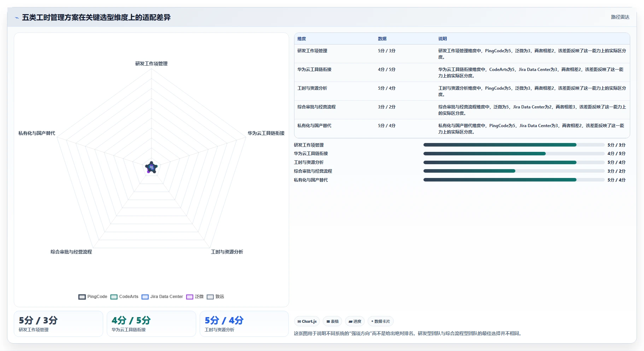Select the 数据卡片 tag
The height and width of the screenshot is (351, 644).
(381, 321)
